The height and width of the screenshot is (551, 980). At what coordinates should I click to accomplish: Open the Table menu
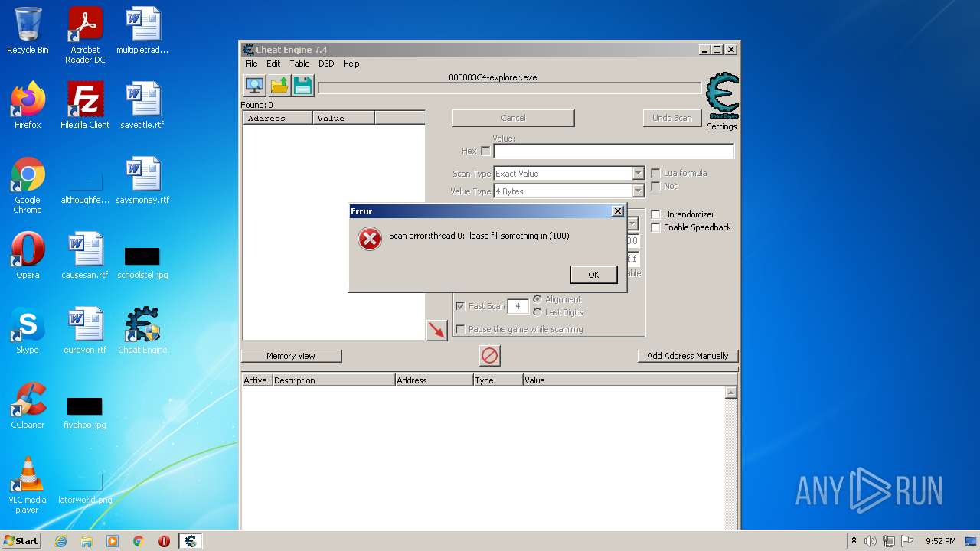[299, 64]
